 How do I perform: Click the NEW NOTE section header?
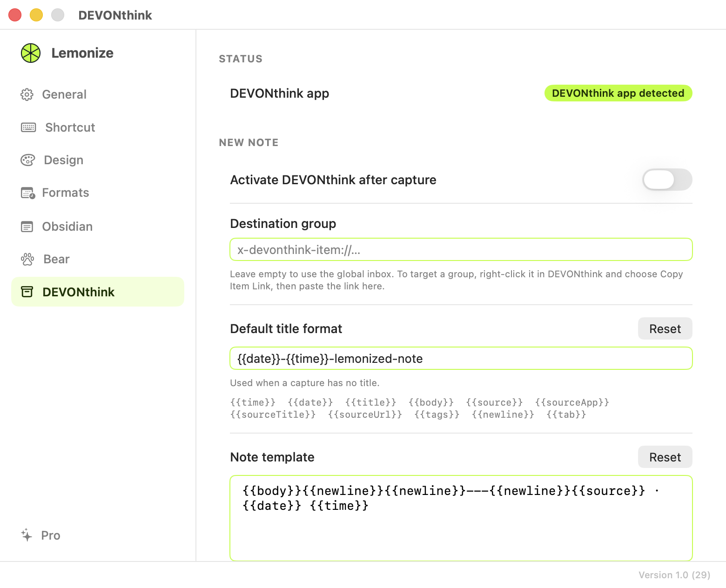tap(249, 143)
